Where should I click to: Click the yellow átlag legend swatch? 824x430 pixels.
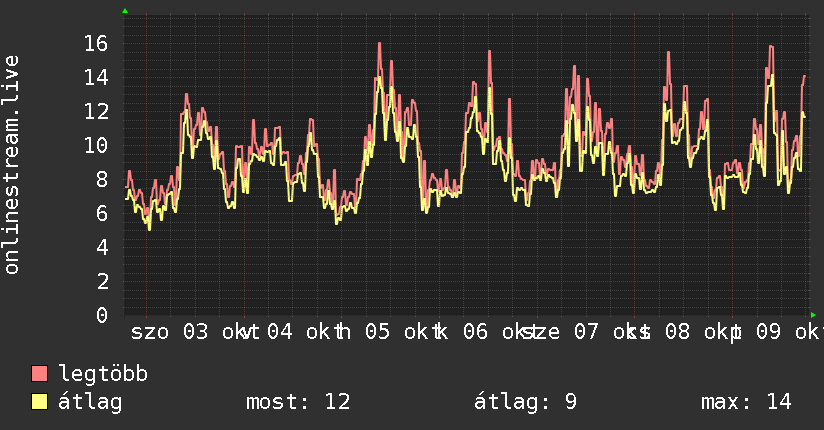pyautogui.click(x=39, y=401)
